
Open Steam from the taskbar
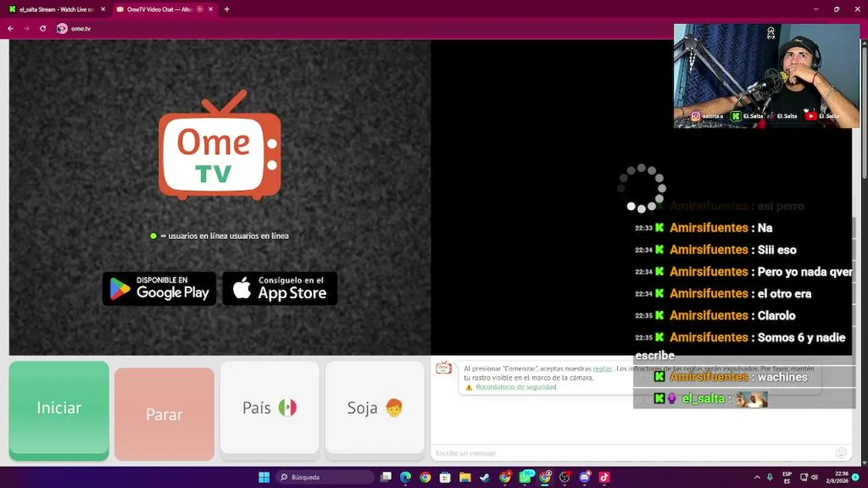(x=485, y=477)
